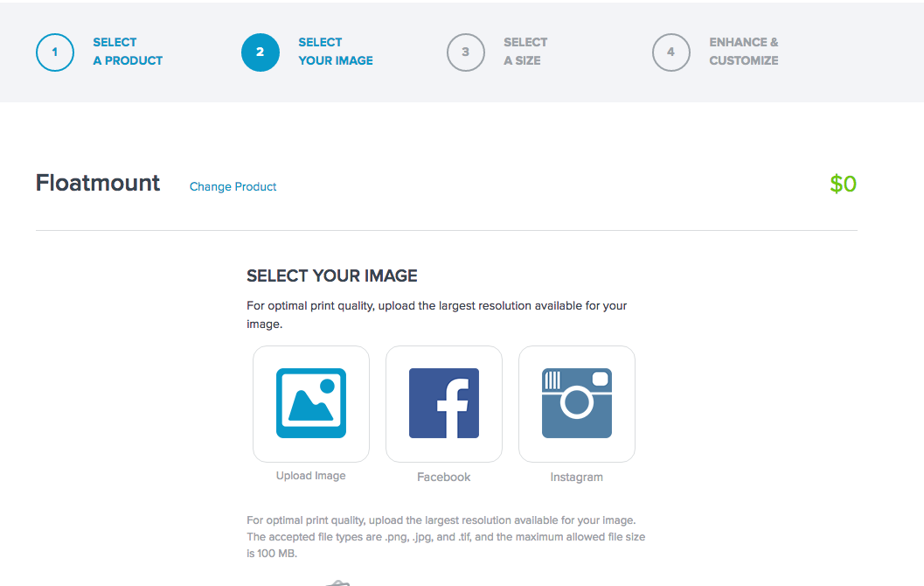Click the bold Select Your Image heading
924x586 pixels.
(332, 276)
